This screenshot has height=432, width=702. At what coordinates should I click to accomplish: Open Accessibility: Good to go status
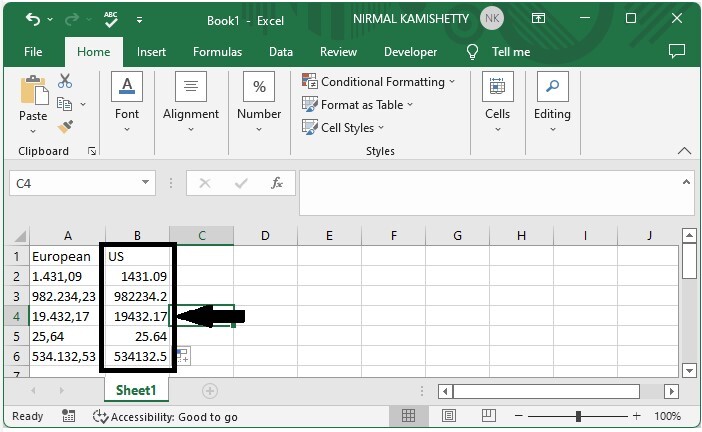(165, 417)
